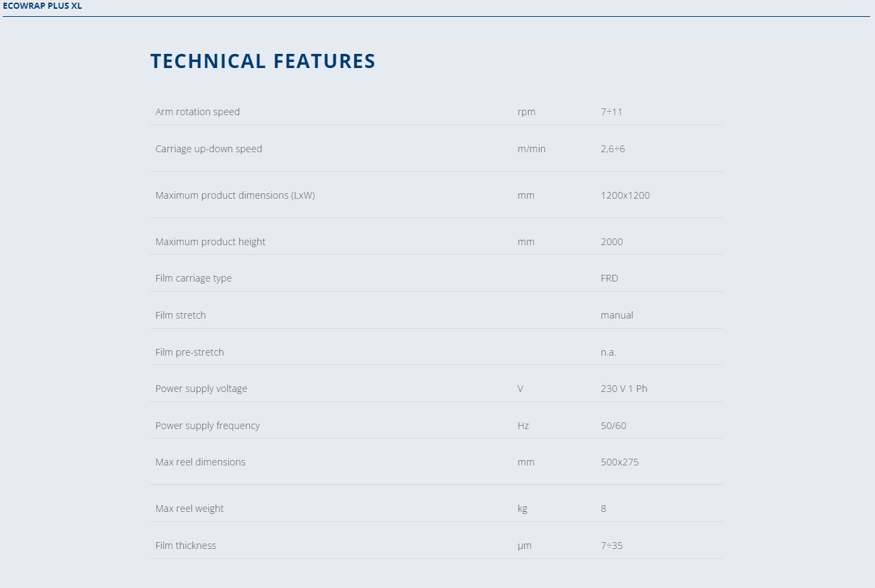Select the 2,6÷6 speed value

613,149
